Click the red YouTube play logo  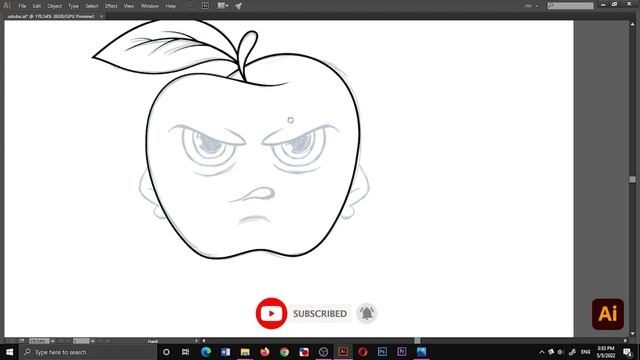271,313
